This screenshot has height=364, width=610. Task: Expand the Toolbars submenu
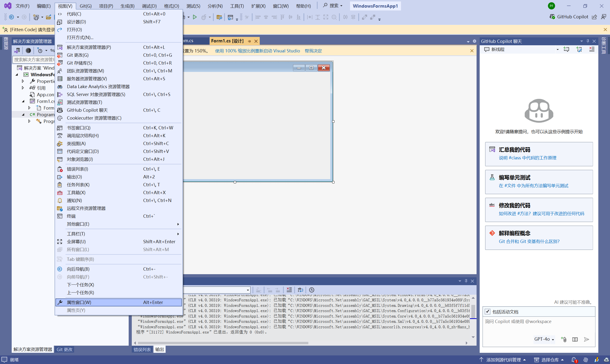[x=118, y=234]
